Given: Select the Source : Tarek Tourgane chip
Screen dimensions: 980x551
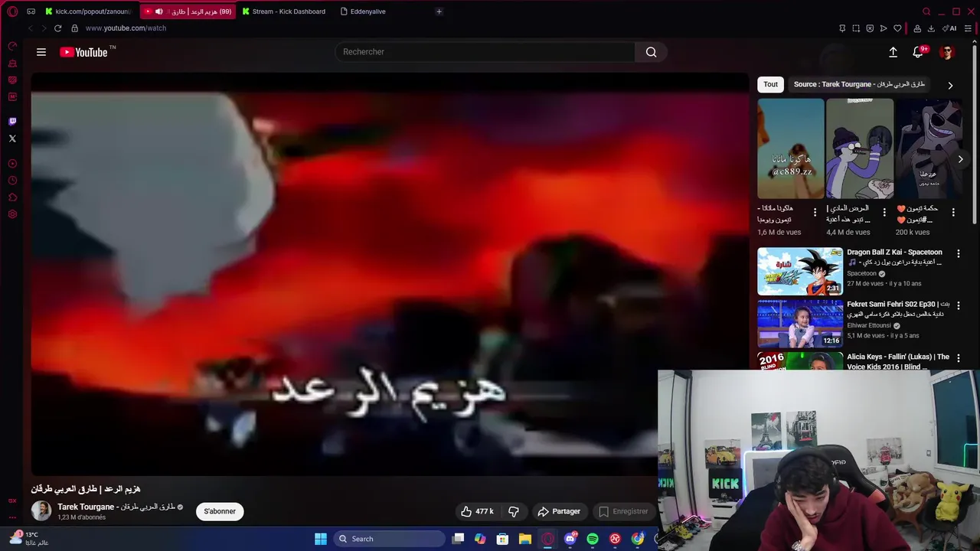Looking at the screenshot, I should (859, 84).
